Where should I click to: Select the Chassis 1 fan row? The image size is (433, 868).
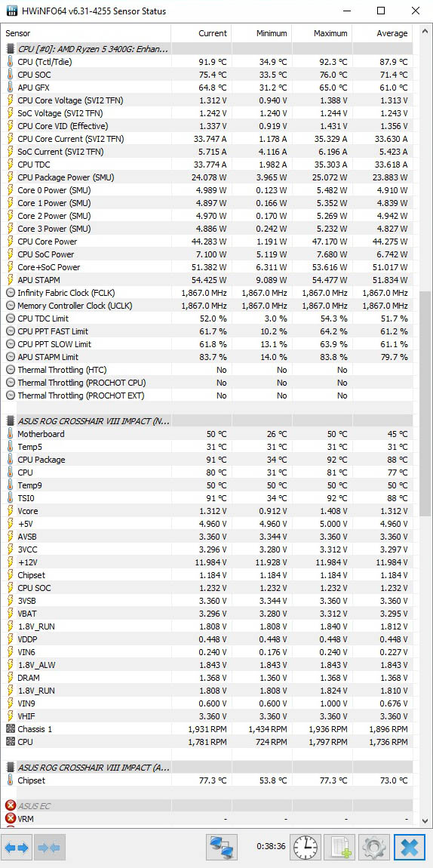207,728
